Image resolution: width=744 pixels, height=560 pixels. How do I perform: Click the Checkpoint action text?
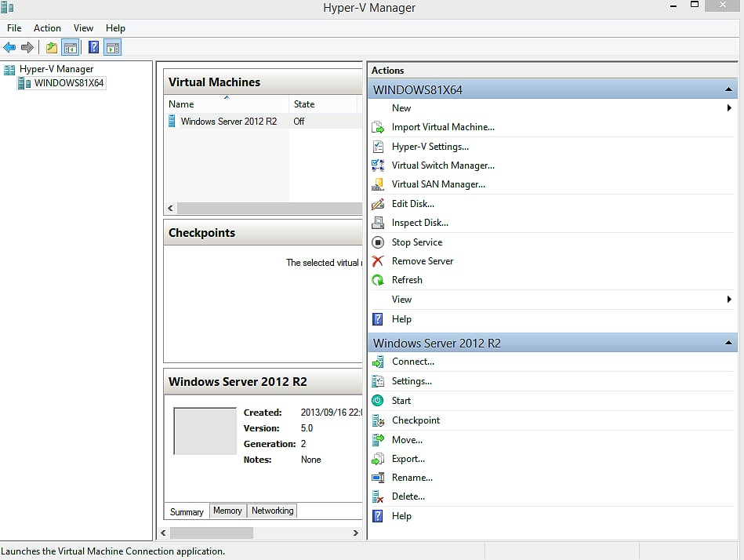coord(416,420)
